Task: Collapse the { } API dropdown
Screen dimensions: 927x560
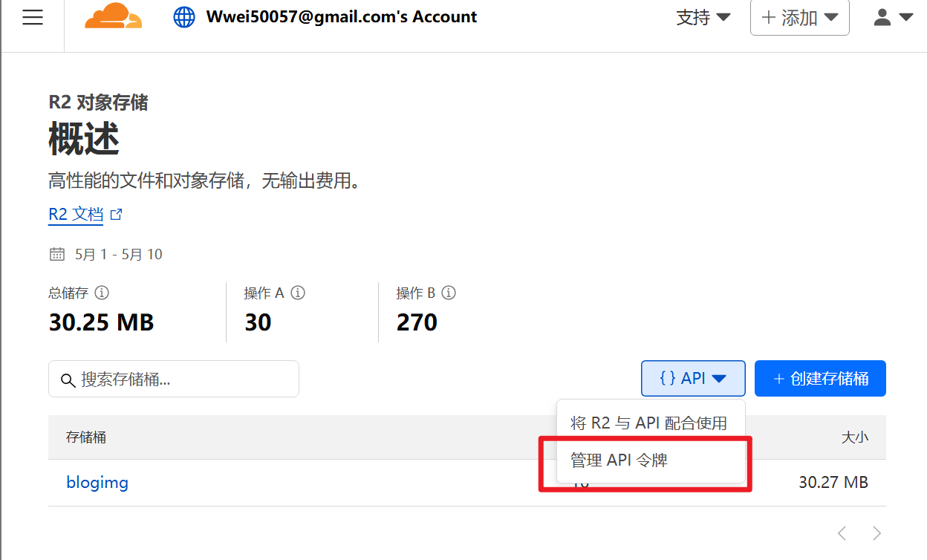Action: tap(693, 379)
